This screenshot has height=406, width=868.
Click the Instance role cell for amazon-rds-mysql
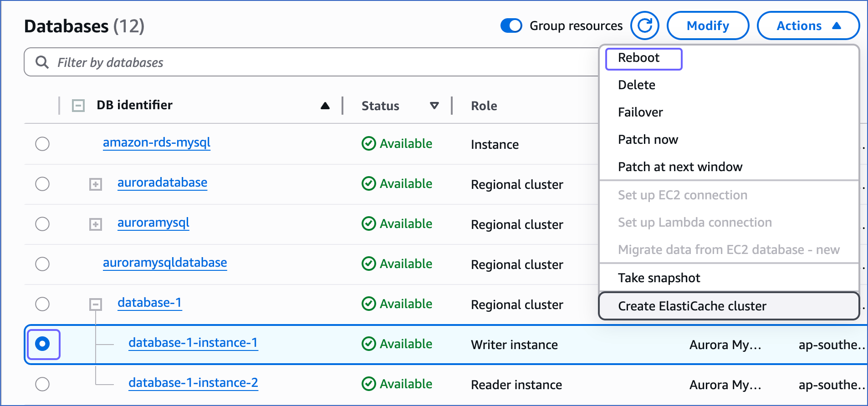(495, 145)
